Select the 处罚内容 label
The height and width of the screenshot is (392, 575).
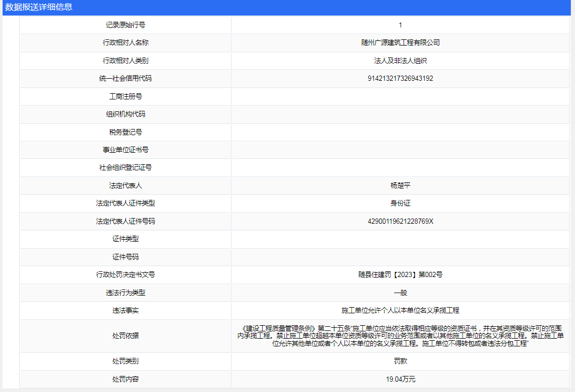125,379
